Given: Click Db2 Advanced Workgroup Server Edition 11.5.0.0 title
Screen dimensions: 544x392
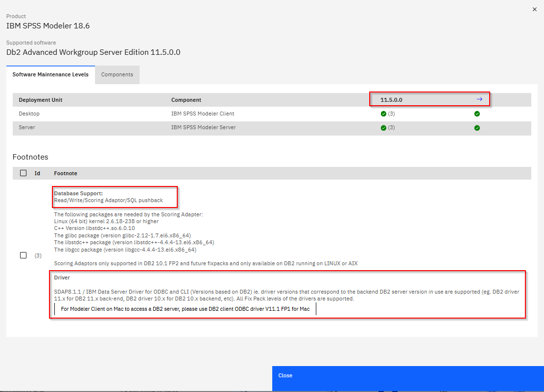Looking at the screenshot, I should point(94,52).
